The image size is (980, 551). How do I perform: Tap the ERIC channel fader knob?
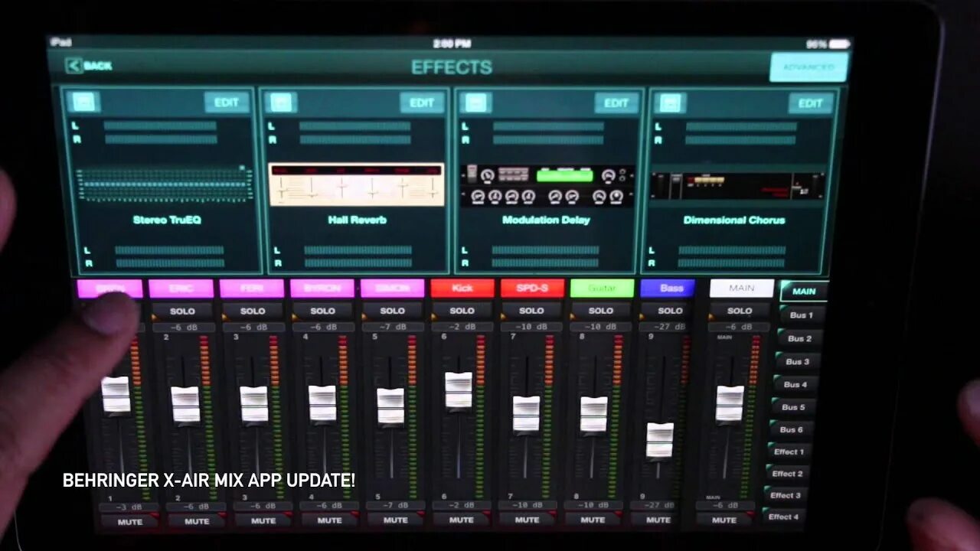tap(185, 404)
